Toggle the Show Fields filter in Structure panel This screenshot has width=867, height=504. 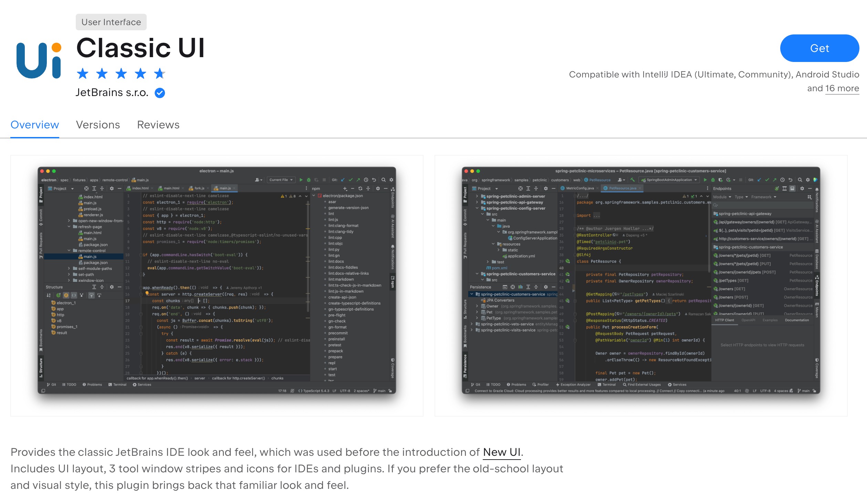[65, 295]
